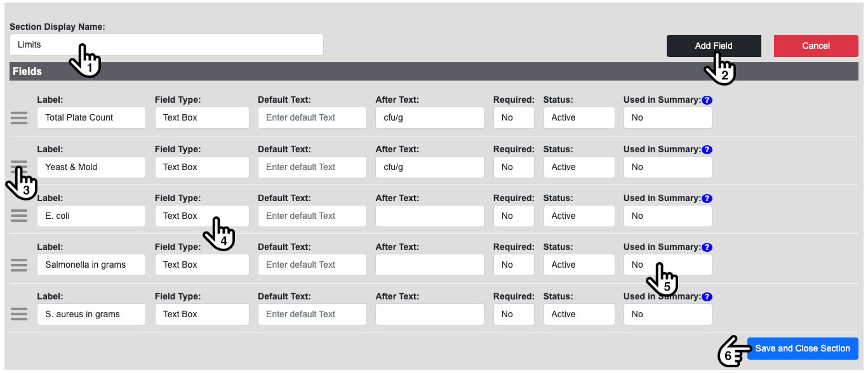Click drag handle for S. aureus in grams row
This screenshot has height=373, width=868.
(19, 314)
